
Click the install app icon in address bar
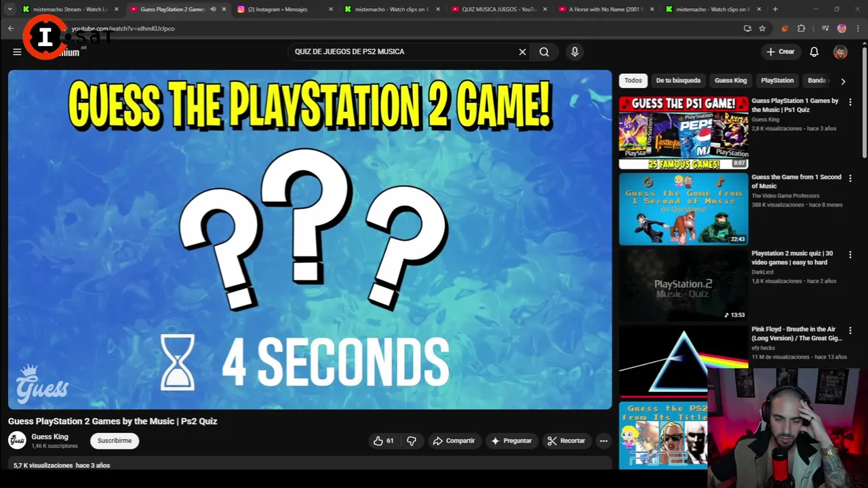[x=747, y=28]
